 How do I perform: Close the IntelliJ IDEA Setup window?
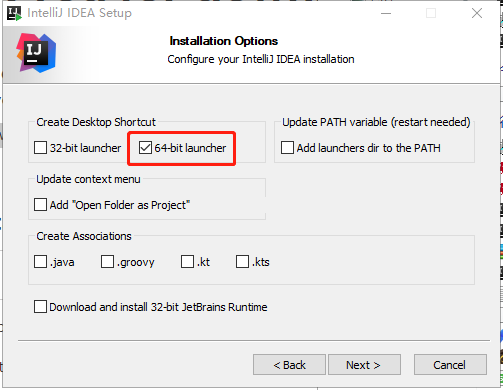(477, 13)
